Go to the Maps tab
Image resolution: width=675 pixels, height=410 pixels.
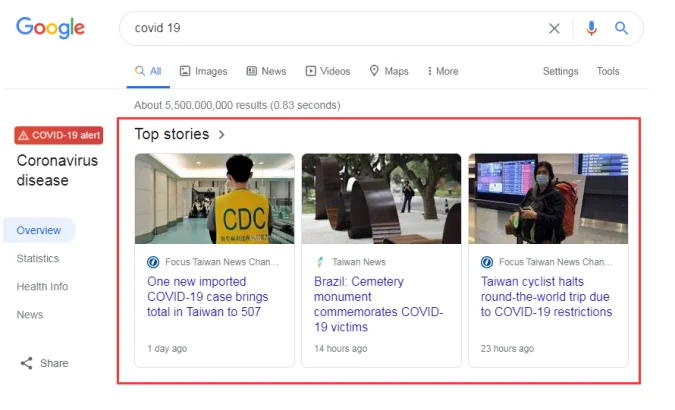coord(389,71)
